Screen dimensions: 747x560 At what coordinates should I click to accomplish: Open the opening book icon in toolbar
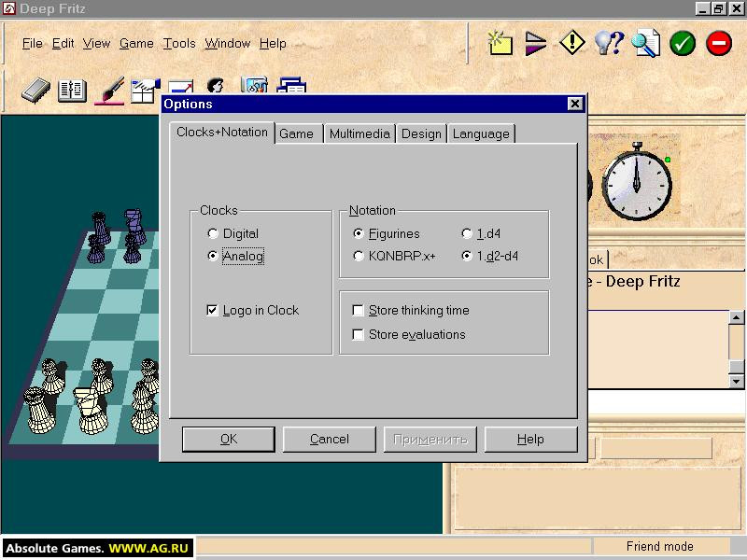point(72,90)
